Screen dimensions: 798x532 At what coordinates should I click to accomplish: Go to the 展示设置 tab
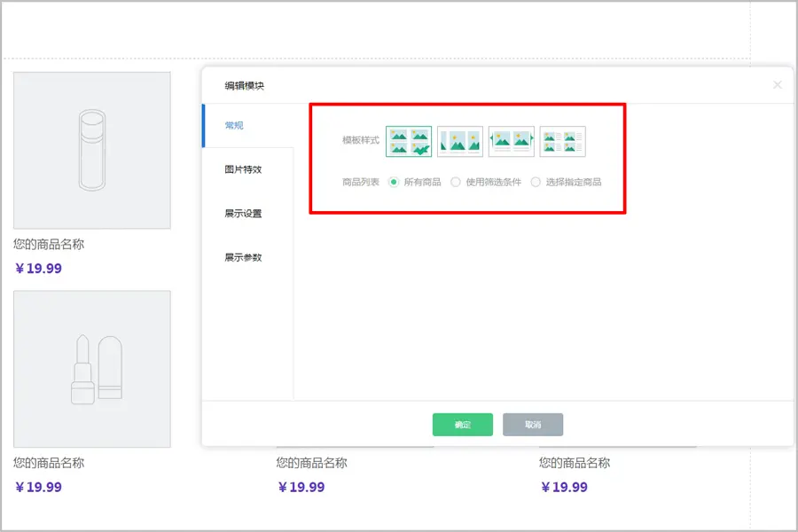[x=243, y=214]
